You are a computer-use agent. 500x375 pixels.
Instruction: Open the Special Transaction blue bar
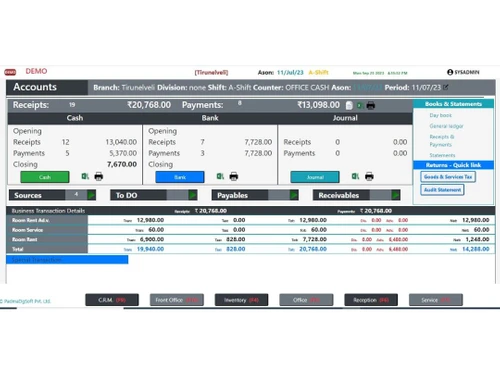67,259
